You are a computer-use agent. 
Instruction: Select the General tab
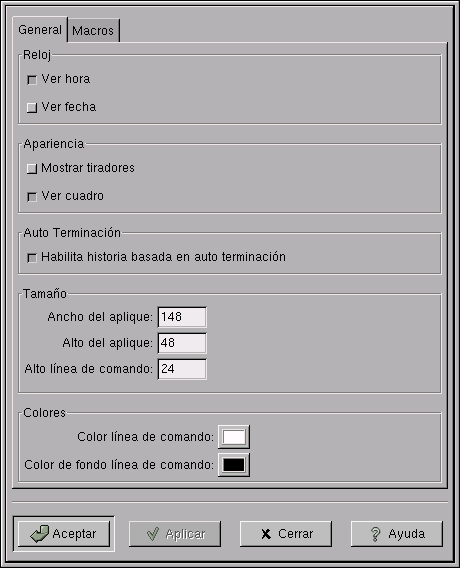click(40, 29)
